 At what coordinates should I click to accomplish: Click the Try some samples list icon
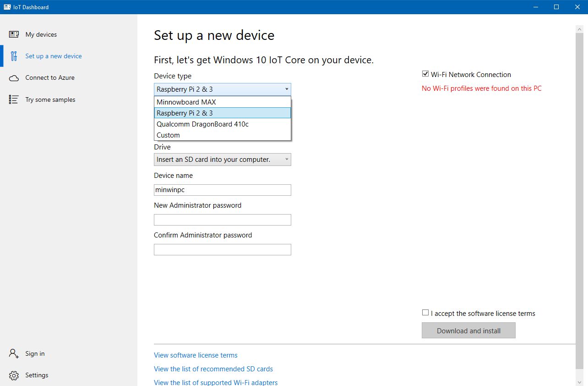14,99
